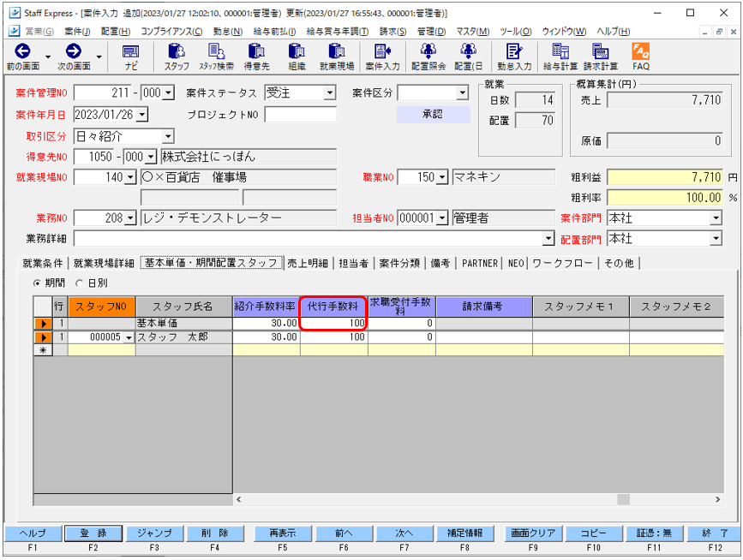Open the 担当者NO dropdown arrow
The height and width of the screenshot is (560, 743).
(442, 218)
